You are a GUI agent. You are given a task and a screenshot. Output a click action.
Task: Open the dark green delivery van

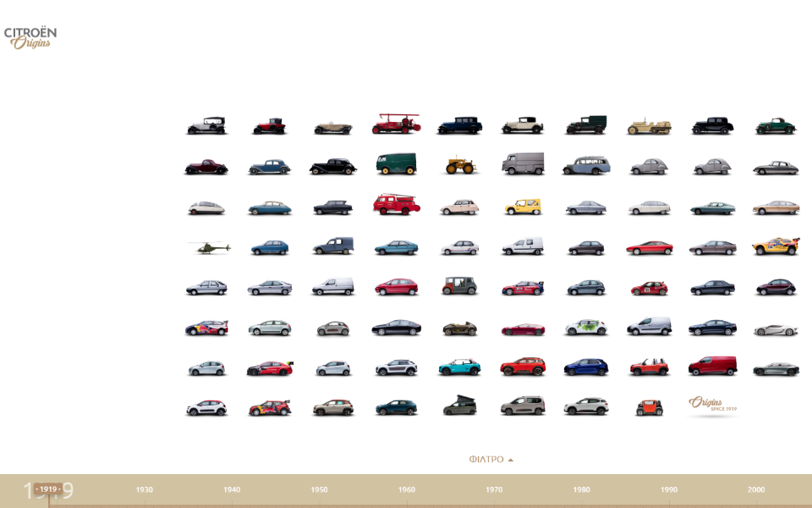point(396,164)
